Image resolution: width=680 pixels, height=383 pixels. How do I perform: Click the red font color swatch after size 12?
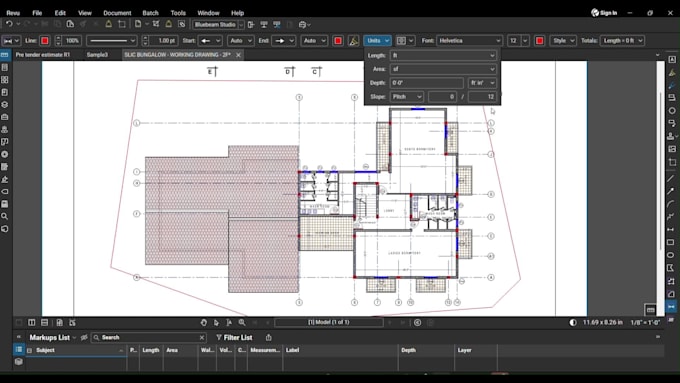point(539,41)
